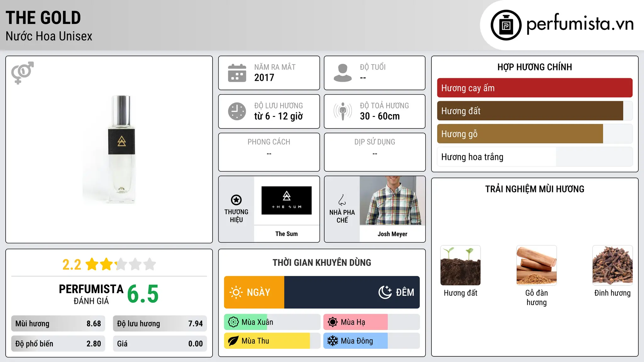Click the '30 - 60cm' sillage value
Screen dimensions: 644x362
(x=380, y=116)
